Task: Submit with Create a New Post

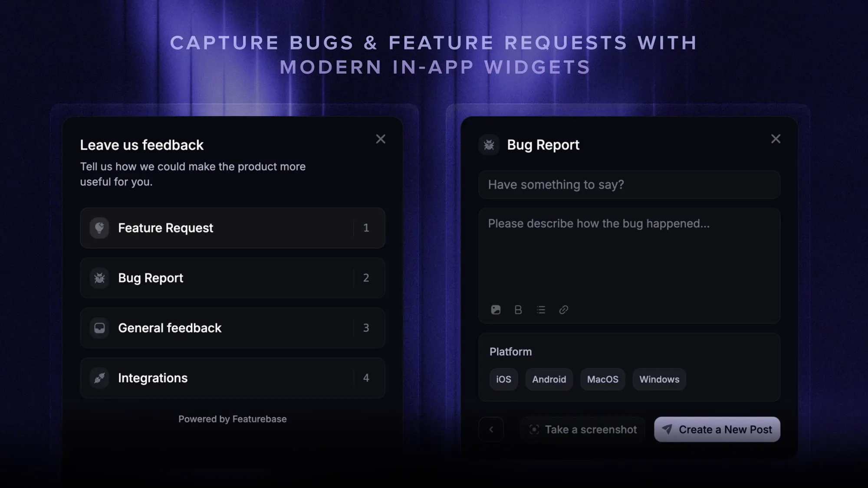Action: click(717, 429)
